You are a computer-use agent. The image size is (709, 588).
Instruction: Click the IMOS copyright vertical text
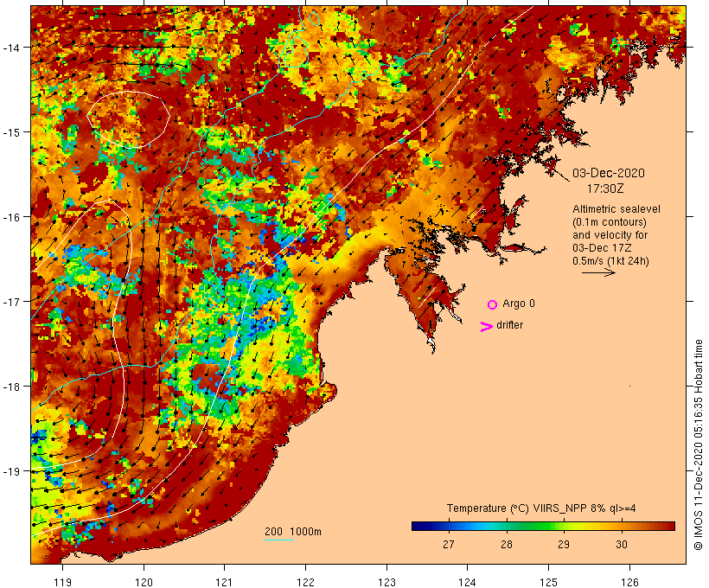pos(698,444)
